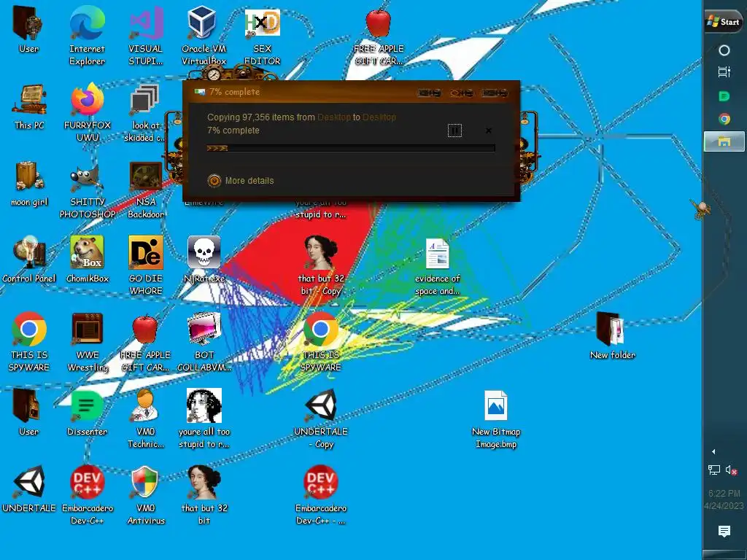Click the muted volume tray icon
747x560 pixels.
[x=731, y=470]
